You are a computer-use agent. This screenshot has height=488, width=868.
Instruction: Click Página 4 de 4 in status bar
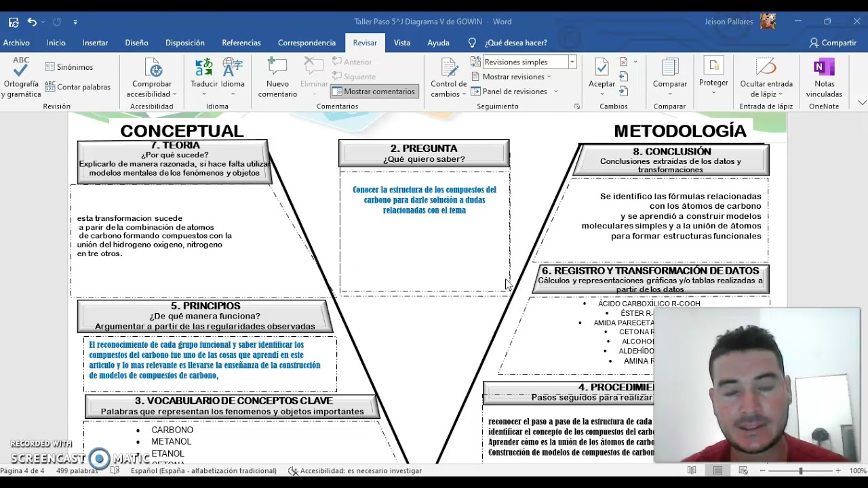22,470
